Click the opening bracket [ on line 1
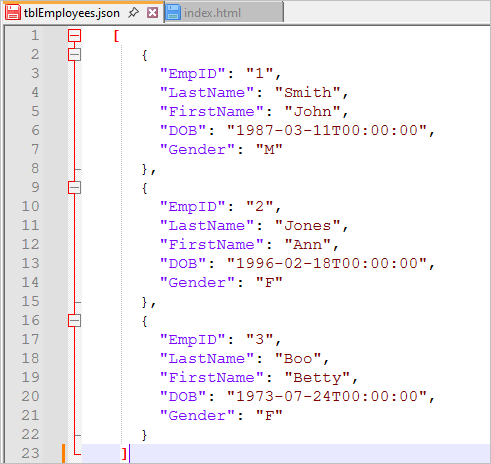 116,36
